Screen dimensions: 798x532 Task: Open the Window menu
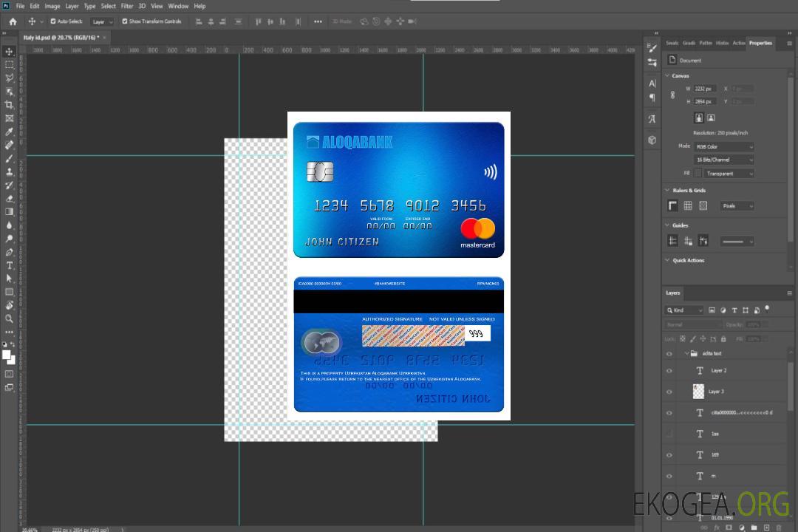tap(178, 6)
